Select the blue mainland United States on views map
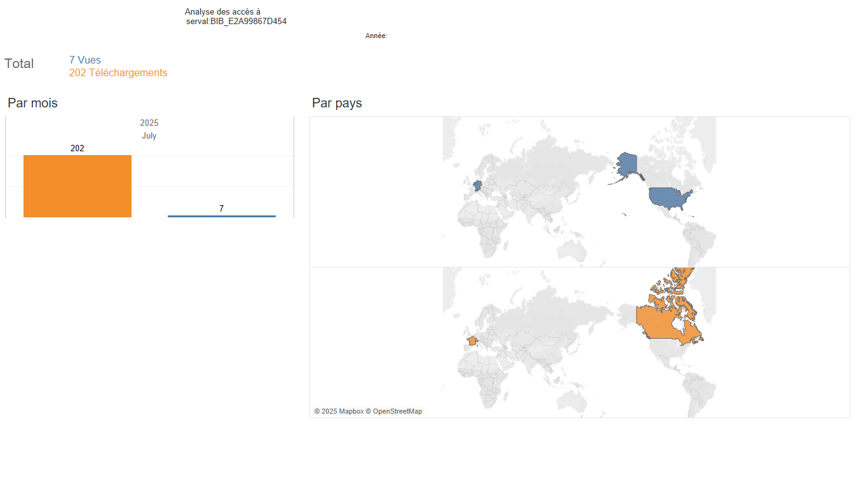The image size is (868, 488). (669, 198)
